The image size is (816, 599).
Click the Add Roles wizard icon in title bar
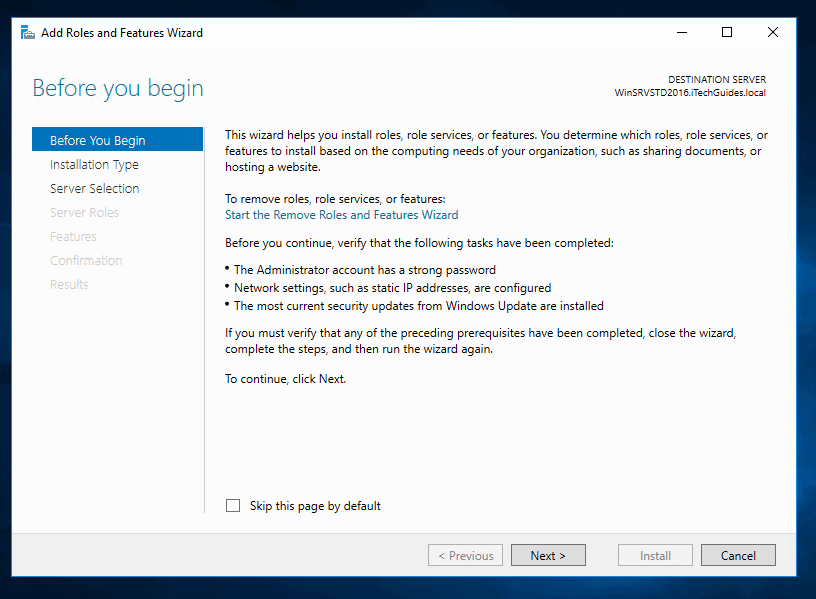pos(27,32)
